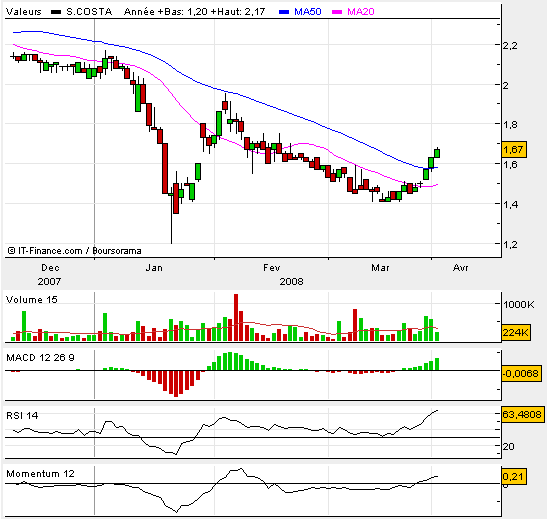Viewport: 548px width, 519px height.
Task: Click the IT-Finance.com / Boursorama copyright text
Action: coord(74,251)
